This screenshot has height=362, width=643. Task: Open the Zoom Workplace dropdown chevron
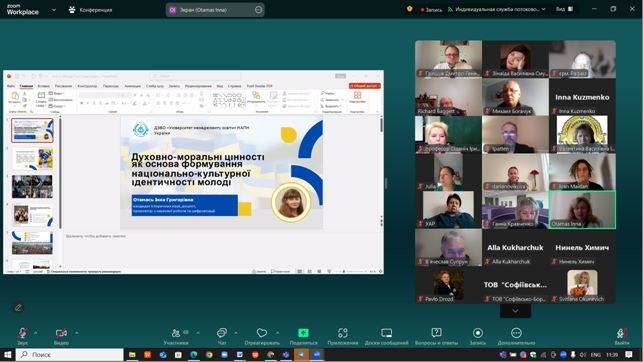[x=54, y=10]
